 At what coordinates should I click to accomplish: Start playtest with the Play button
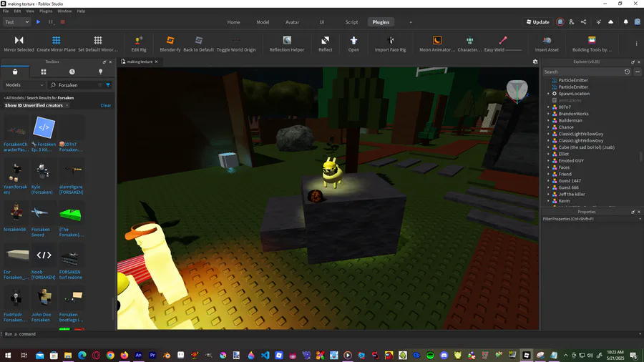coord(38,22)
